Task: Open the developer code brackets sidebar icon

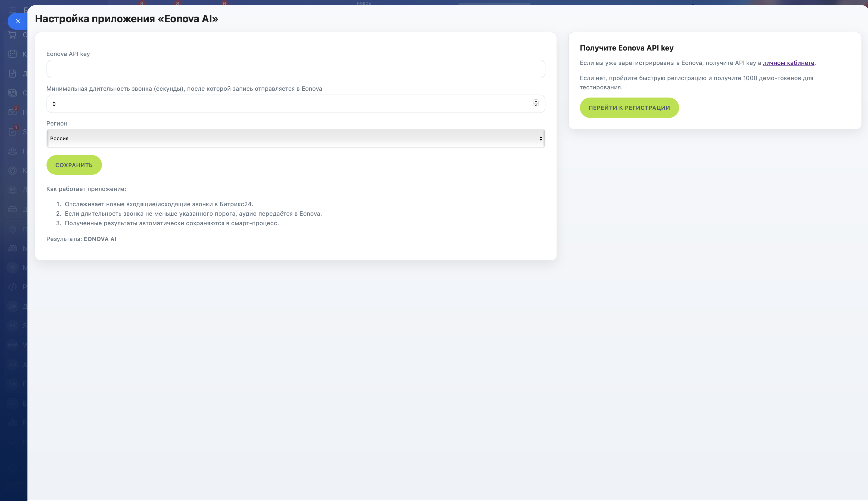Action: [x=13, y=287]
